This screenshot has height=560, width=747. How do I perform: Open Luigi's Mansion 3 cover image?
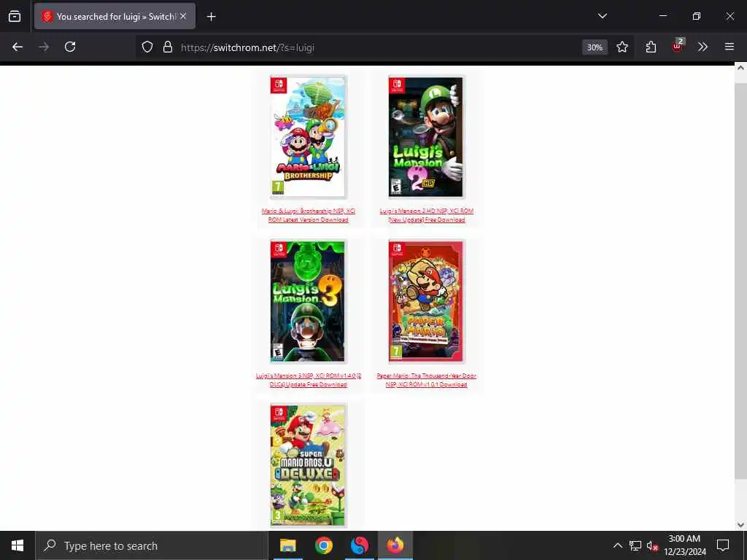309,302
